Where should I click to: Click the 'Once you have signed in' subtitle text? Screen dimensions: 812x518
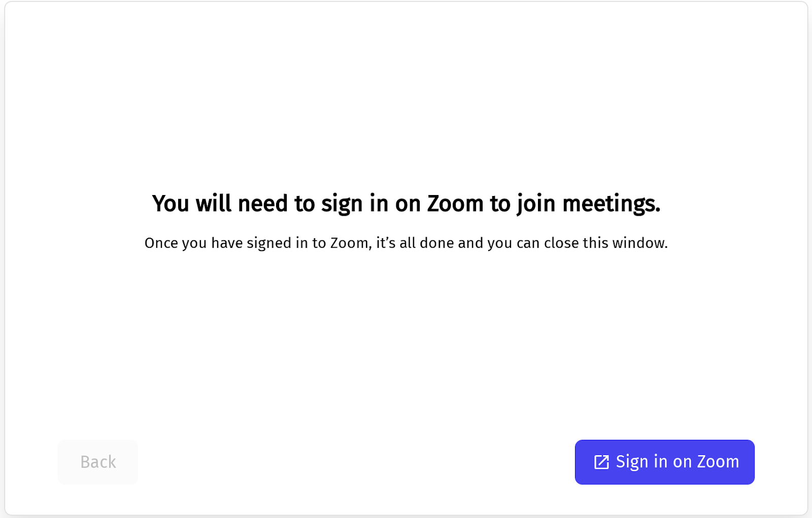tap(406, 243)
